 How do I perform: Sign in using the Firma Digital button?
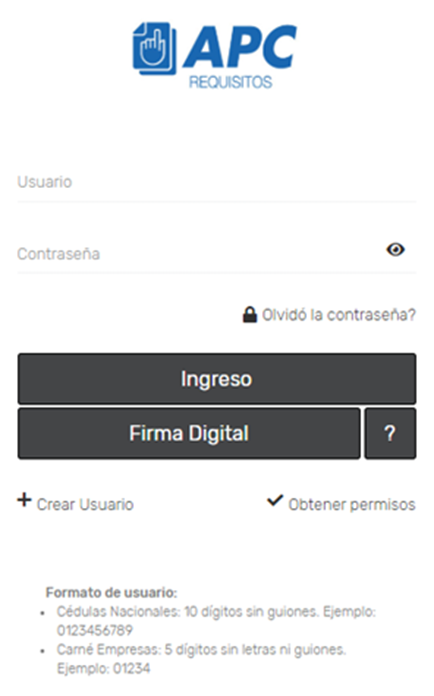click(189, 433)
